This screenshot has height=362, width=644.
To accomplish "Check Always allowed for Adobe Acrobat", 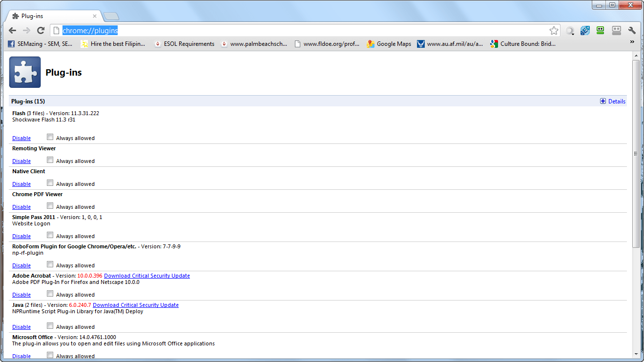I will [x=50, y=294].
